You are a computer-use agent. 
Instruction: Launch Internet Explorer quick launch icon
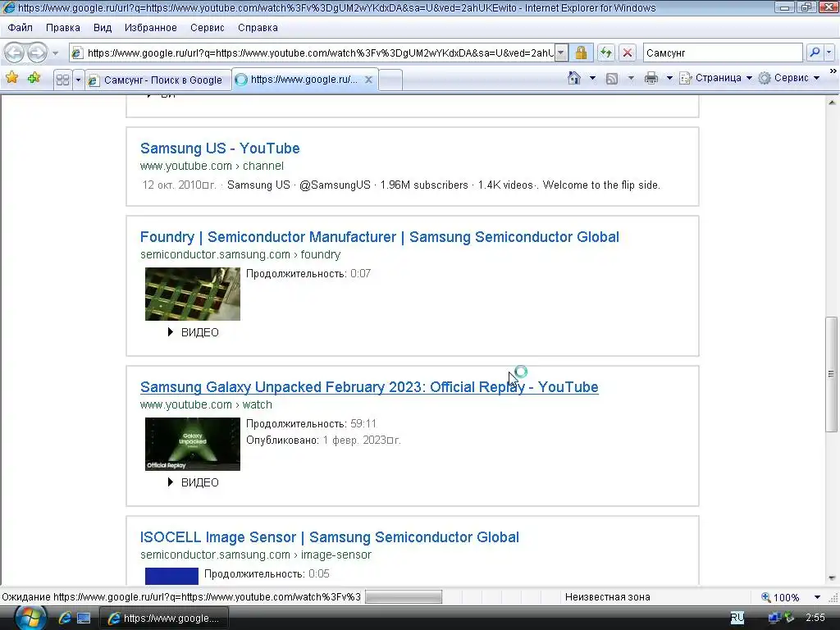pyautogui.click(x=65, y=618)
